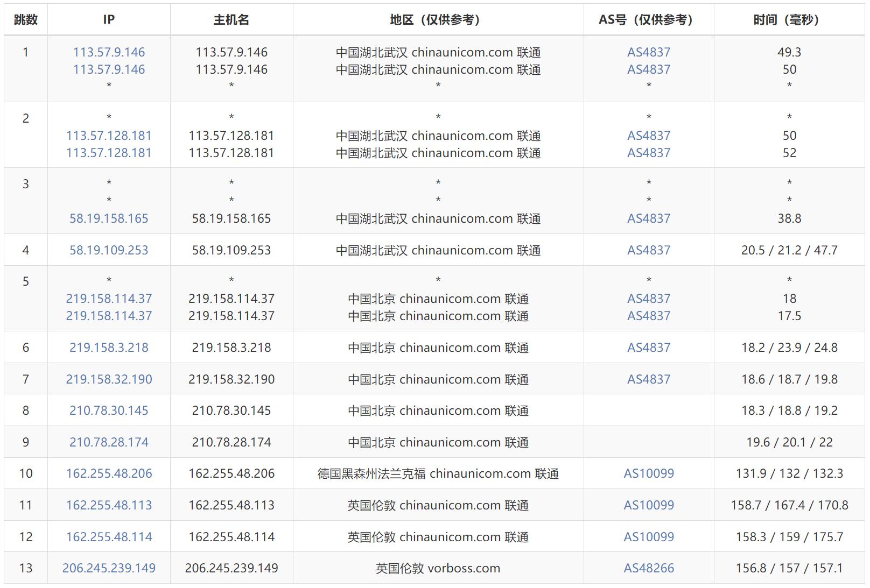870x588 pixels.
Task: Open AS10099 link in hop 12 row
Action: click(649, 537)
